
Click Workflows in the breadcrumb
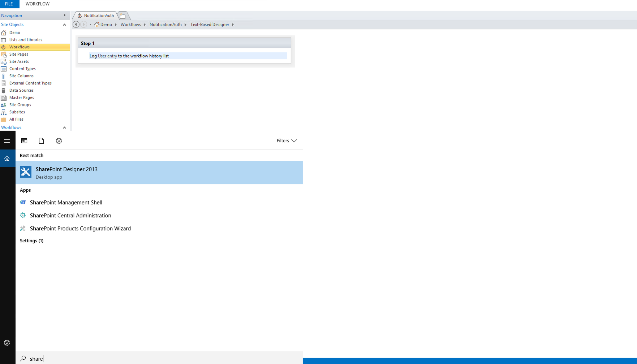131,25
